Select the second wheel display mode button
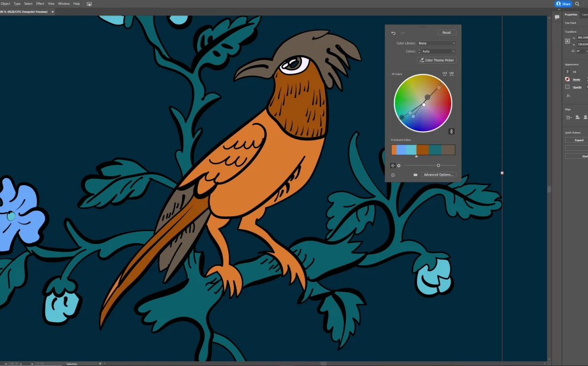Screen dimensions: 588x366 399,165
